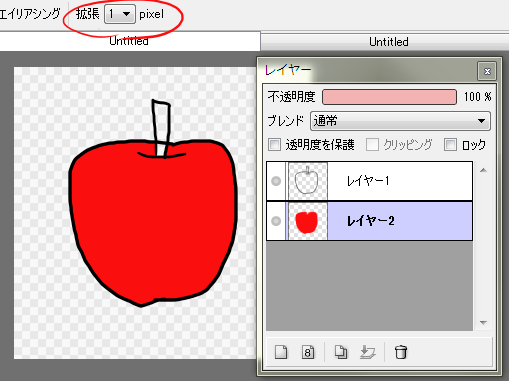Click the 100 % opacity value
The width and height of the screenshot is (509, 381).
[477, 97]
